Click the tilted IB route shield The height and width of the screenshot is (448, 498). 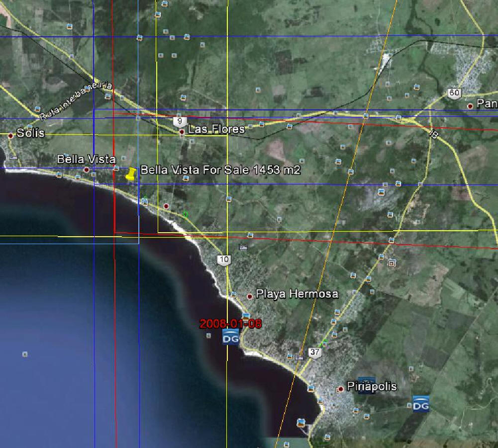tap(434, 135)
